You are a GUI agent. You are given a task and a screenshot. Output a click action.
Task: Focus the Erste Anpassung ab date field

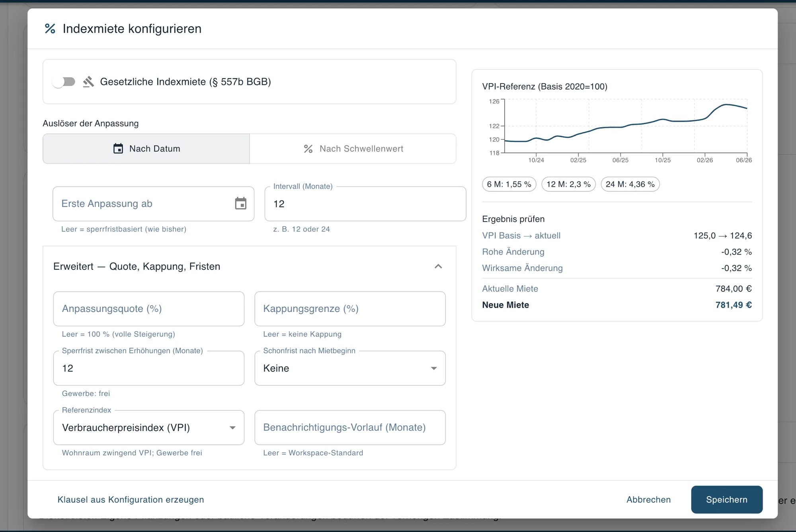154,204
